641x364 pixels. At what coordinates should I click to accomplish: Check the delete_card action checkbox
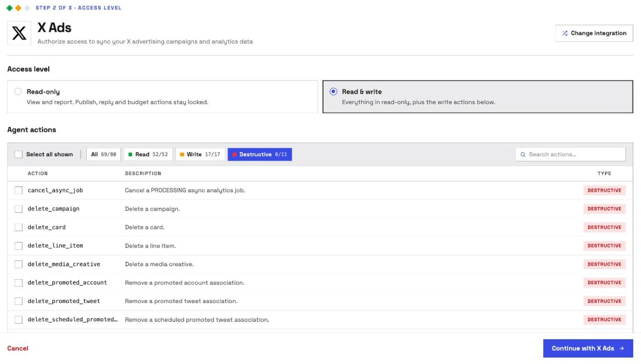tap(18, 227)
